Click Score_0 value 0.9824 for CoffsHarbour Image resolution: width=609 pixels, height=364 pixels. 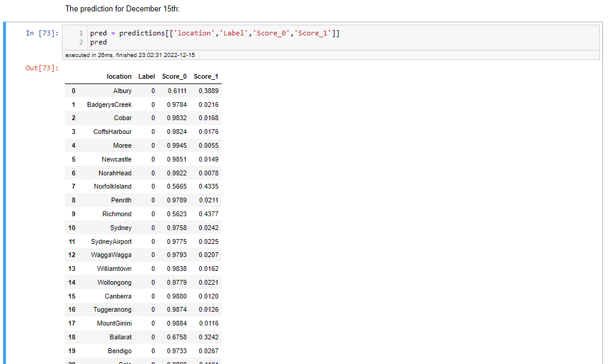coord(177,132)
